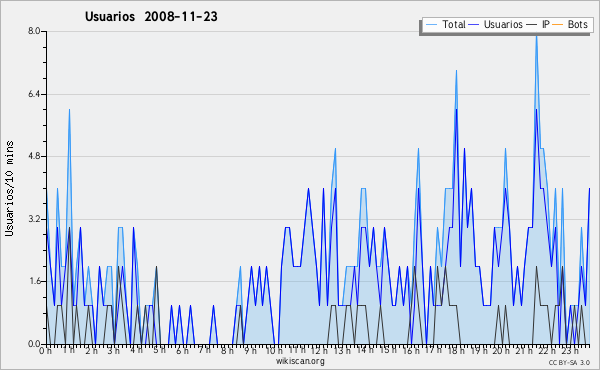Click the '7 h' x-axis label

click(204, 350)
